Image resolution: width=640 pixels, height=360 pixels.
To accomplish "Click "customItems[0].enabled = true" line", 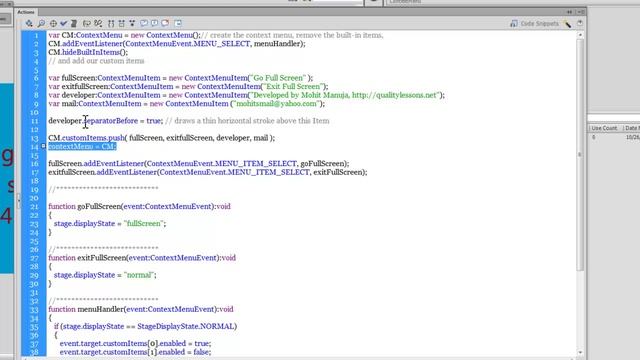I will pyautogui.click(x=135, y=343).
